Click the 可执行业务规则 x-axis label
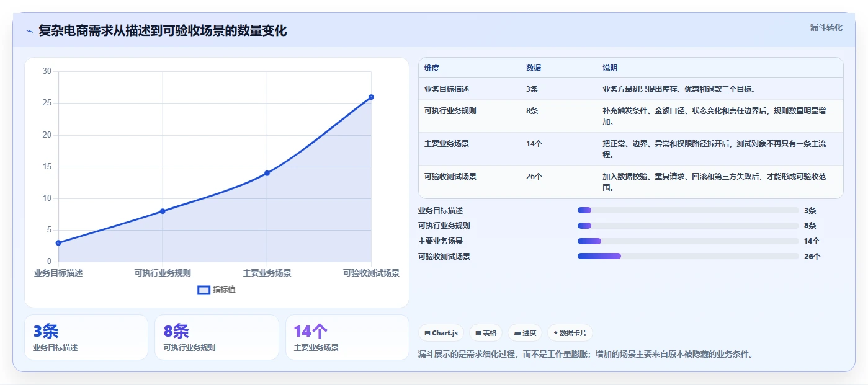Image resolution: width=868 pixels, height=385 pixels. 163,273
